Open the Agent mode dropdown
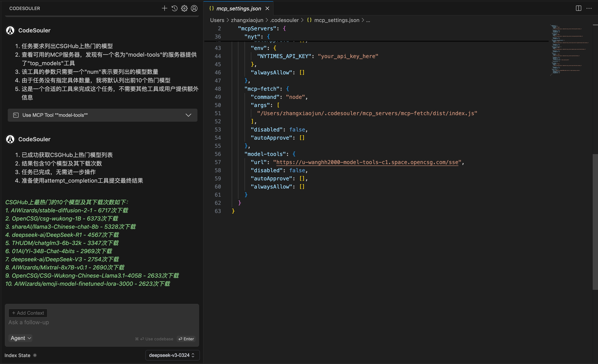This screenshot has height=364, width=598. coord(21,338)
